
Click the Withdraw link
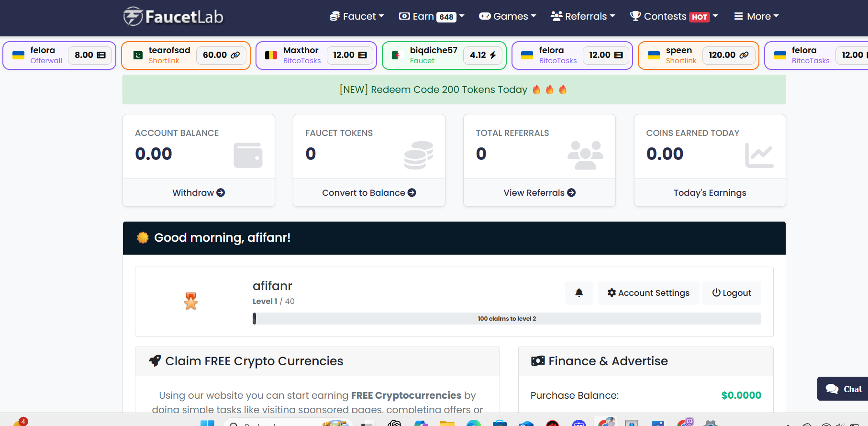click(x=199, y=192)
